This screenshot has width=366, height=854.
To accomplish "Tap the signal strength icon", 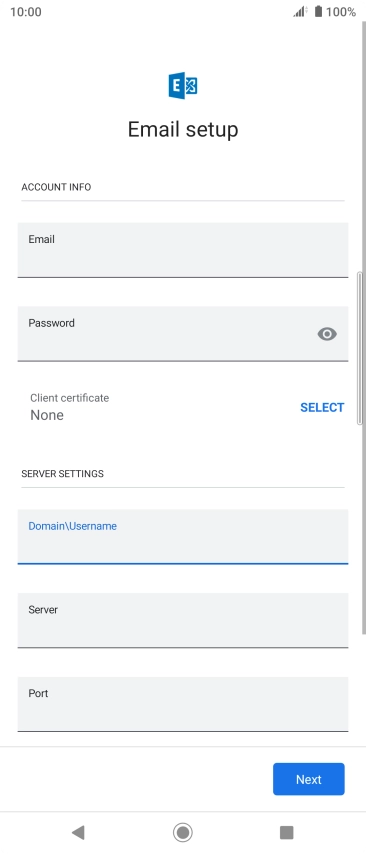I will tap(300, 11).
